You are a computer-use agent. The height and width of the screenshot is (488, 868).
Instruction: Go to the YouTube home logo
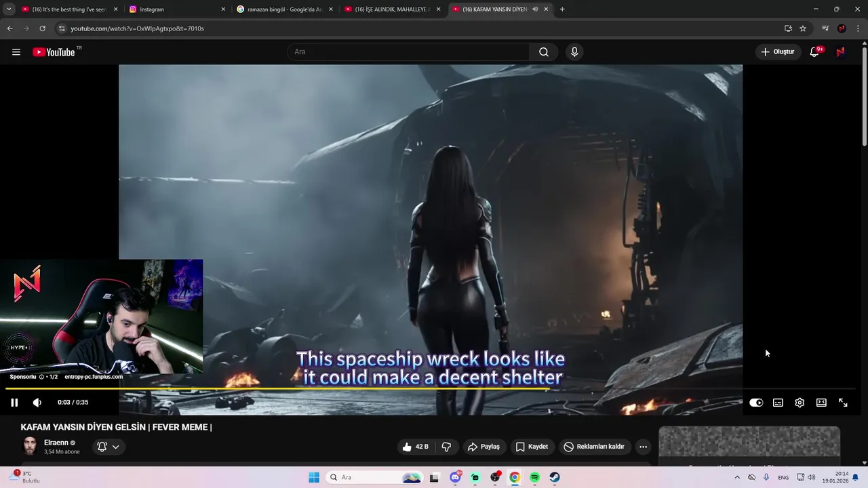pos(54,52)
